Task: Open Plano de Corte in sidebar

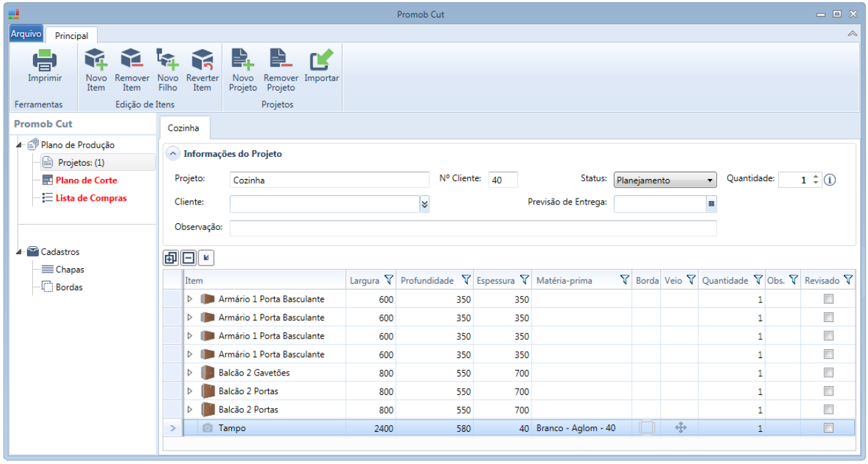Action: (x=86, y=180)
